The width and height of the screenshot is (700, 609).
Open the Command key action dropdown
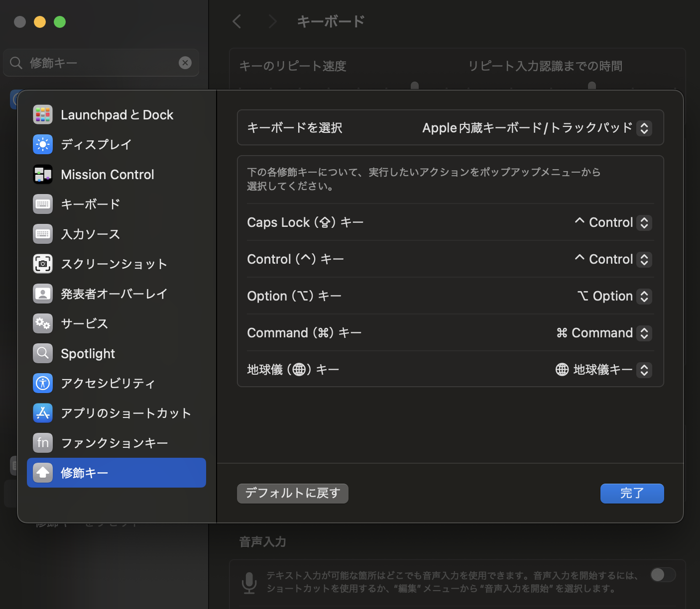[644, 333]
